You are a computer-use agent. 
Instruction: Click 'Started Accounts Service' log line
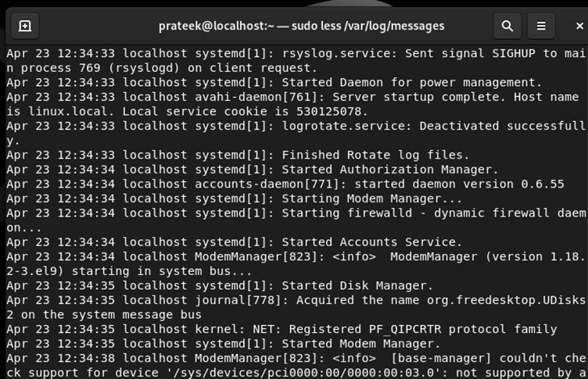[x=234, y=242]
